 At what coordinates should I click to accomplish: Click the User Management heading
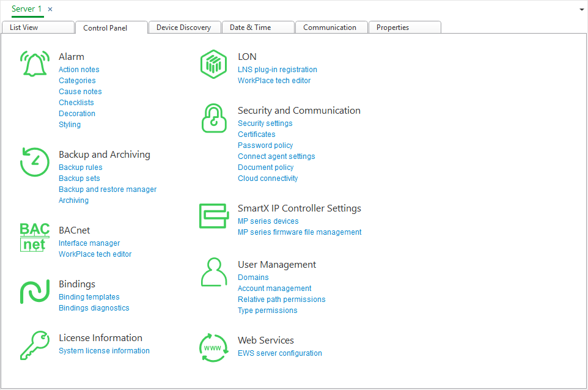point(277,265)
